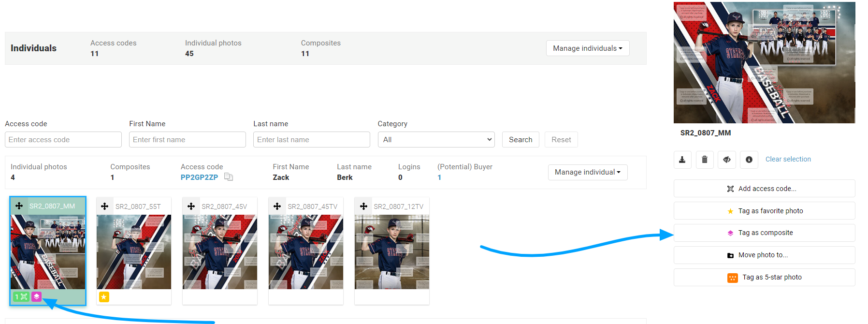Image resolution: width=868 pixels, height=324 pixels.
Task: Click Last name value Berk
Action: pyautogui.click(x=345, y=177)
